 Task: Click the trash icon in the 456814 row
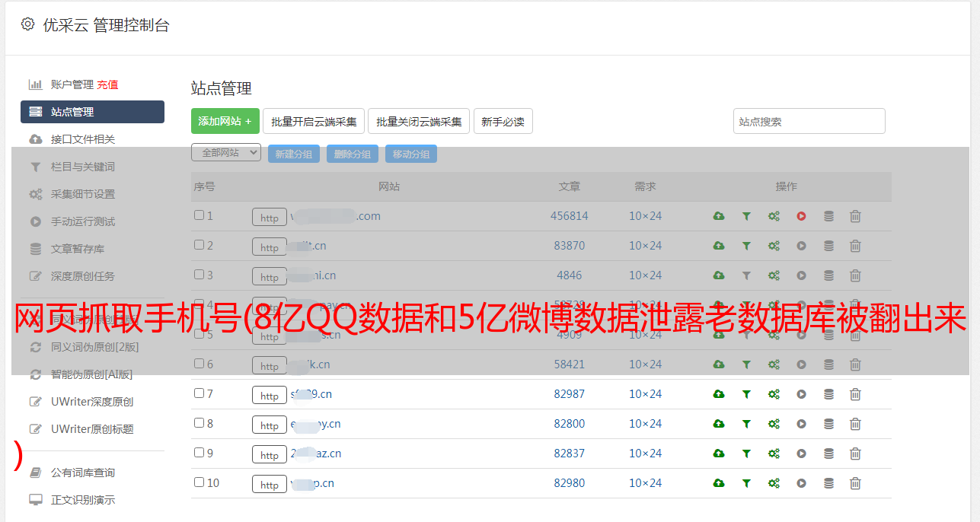click(x=855, y=216)
